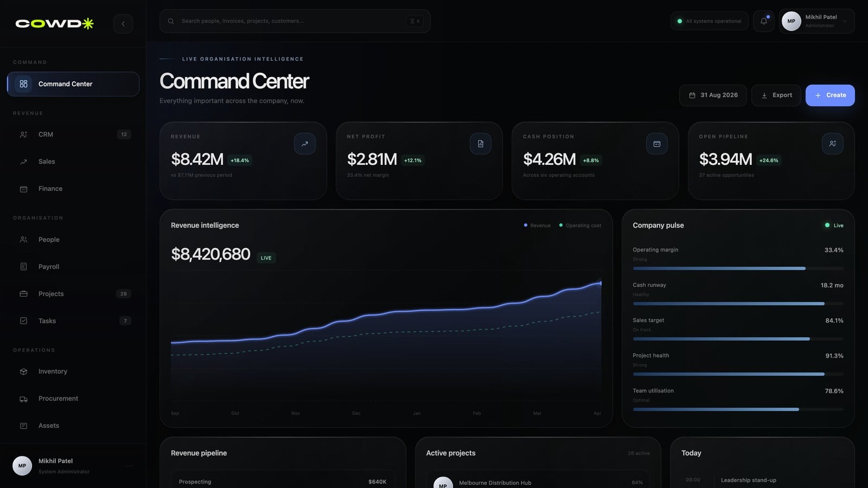Image resolution: width=868 pixels, height=488 pixels.
Task: Navigate to Finance
Action: pos(73,189)
